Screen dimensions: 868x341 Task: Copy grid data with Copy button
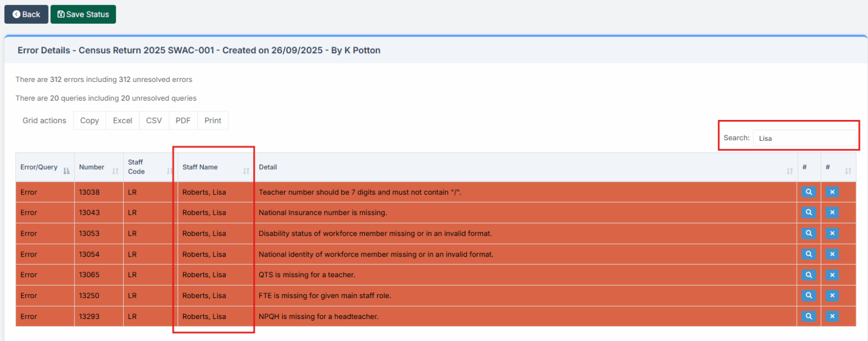[x=89, y=120]
